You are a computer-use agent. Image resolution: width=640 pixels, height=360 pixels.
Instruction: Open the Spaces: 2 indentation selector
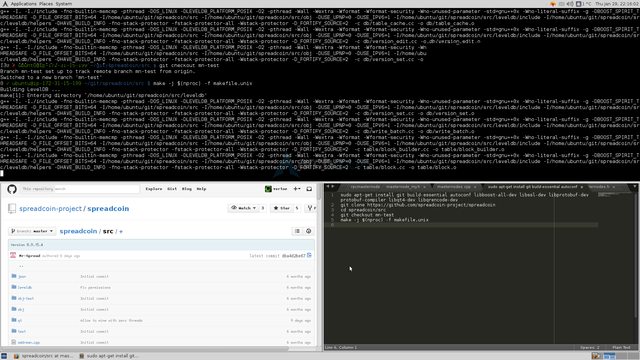589,348
